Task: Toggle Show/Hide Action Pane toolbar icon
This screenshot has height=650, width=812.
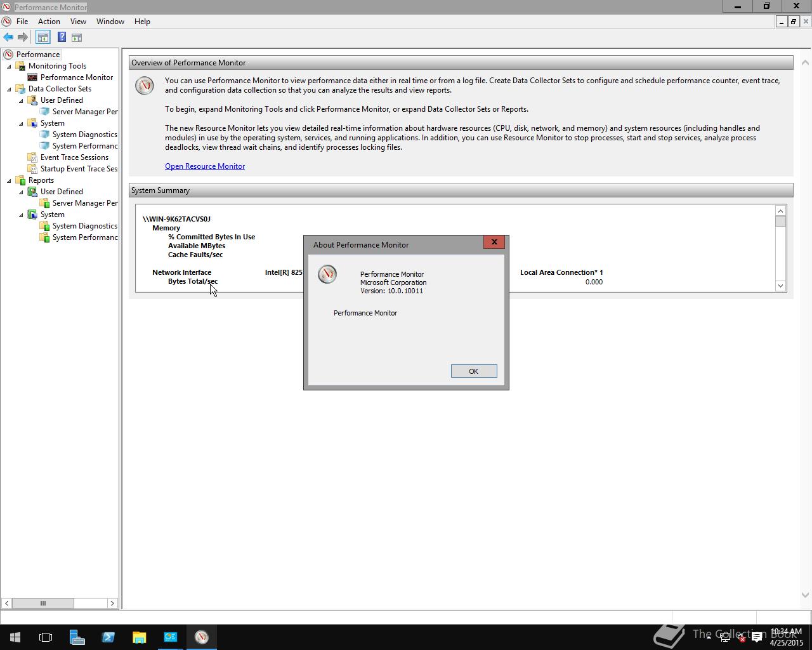Action: [77, 37]
